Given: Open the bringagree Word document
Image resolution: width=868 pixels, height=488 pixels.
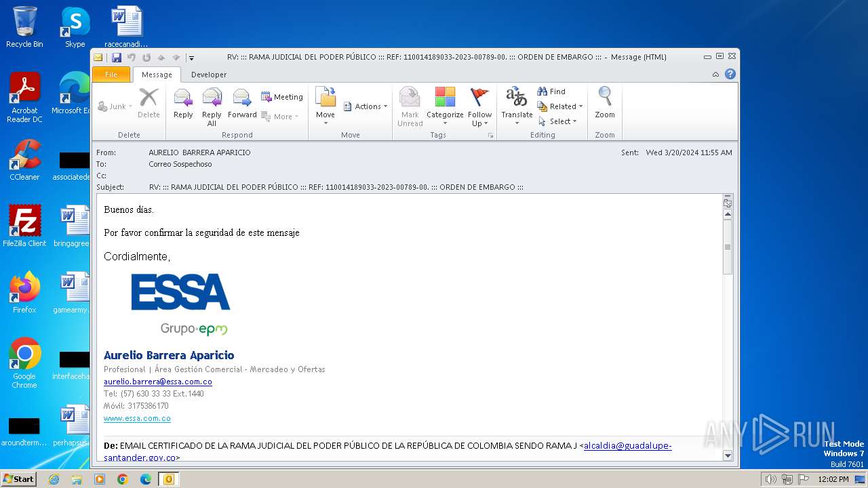Looking at the screenshot, I should [73, 226].
